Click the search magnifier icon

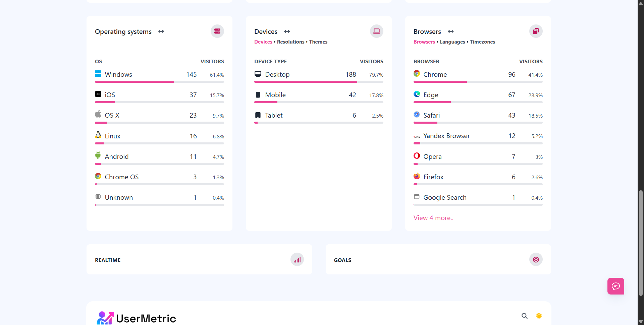pos(525,316)
